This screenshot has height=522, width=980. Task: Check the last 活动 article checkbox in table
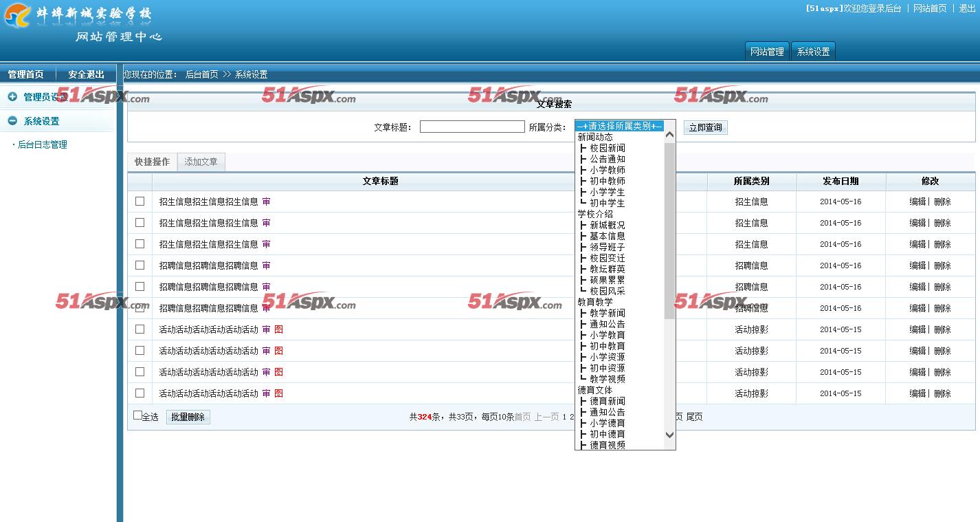click(x=140, y=393)
